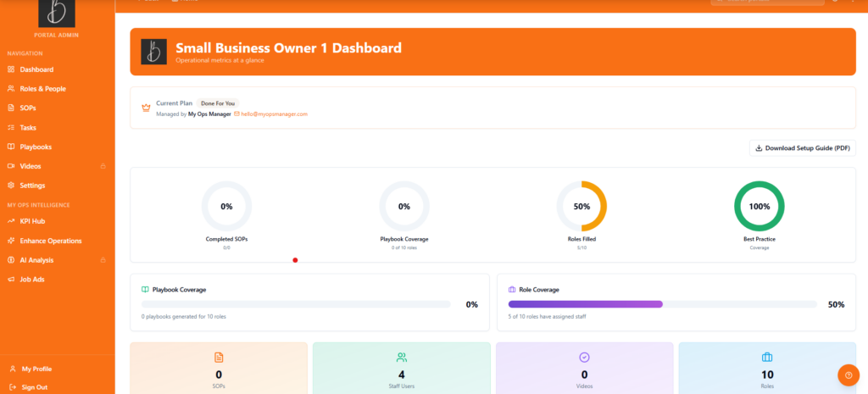This screenshot has width=868, height=394.
Task: Click the lock icon beside AI Analysis
Action: (x=103, y=260)
